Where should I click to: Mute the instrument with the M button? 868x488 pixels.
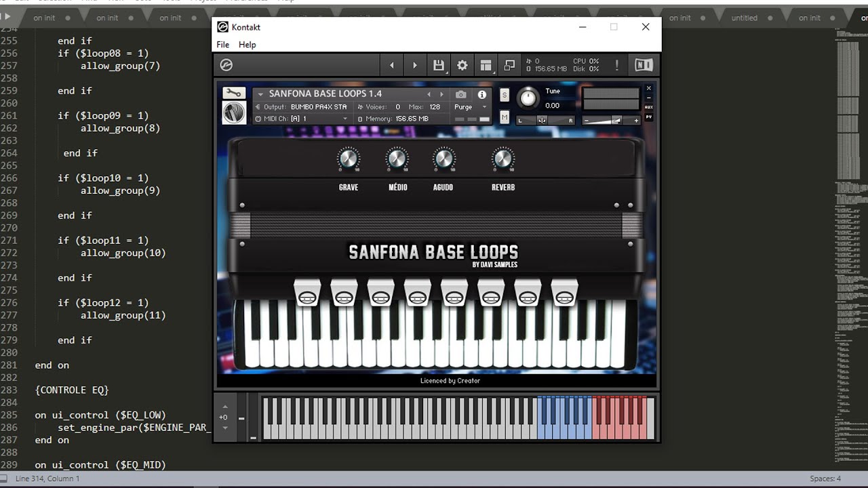pos(505,118)
